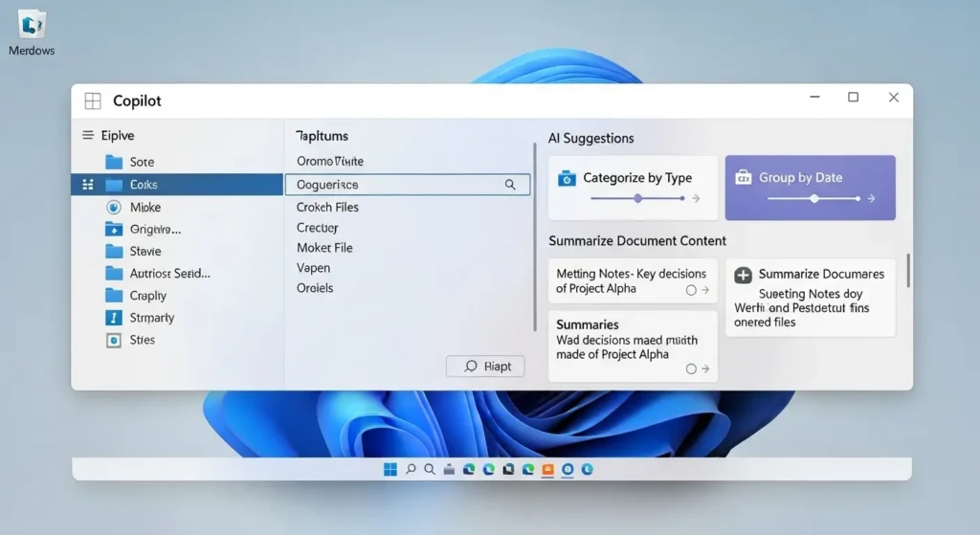Click the Summarize Document Content heading
Image resolution: width=980 pixels, height=535 pixels.
point(636,240)
